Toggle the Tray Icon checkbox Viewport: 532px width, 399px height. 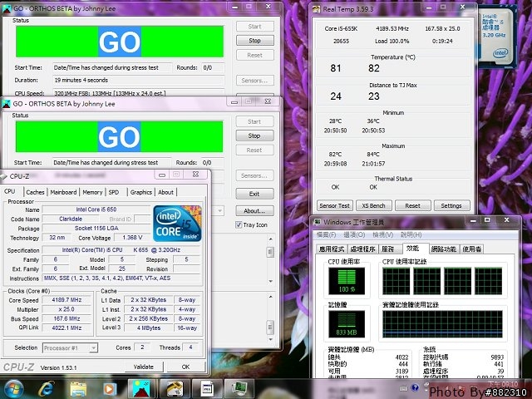[x=239, y=224]
